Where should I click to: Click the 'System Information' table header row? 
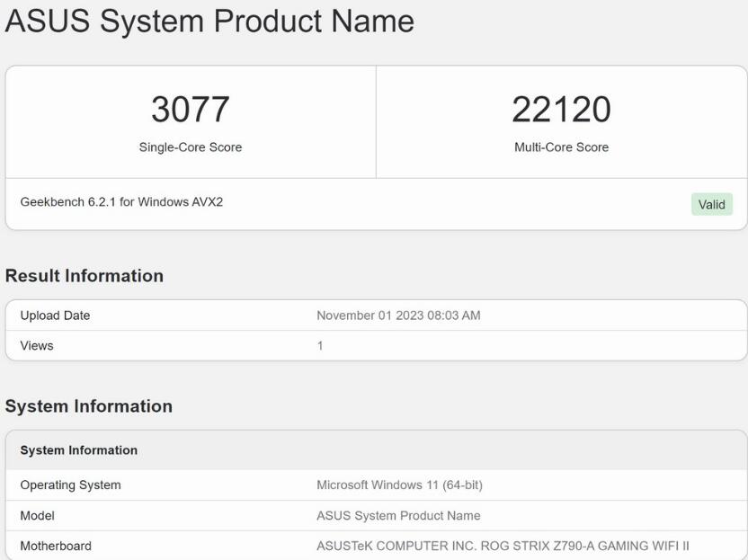pyautogui.click(x=376, y=450)
